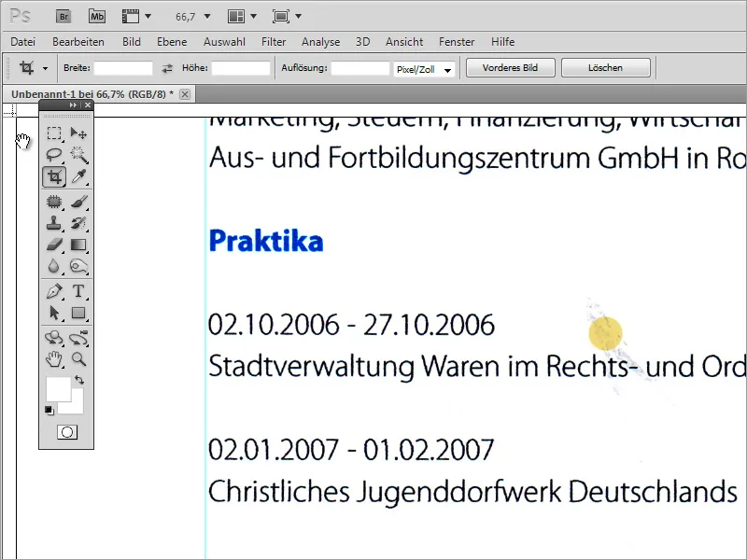Click the background color swatch

click(77, 407)
